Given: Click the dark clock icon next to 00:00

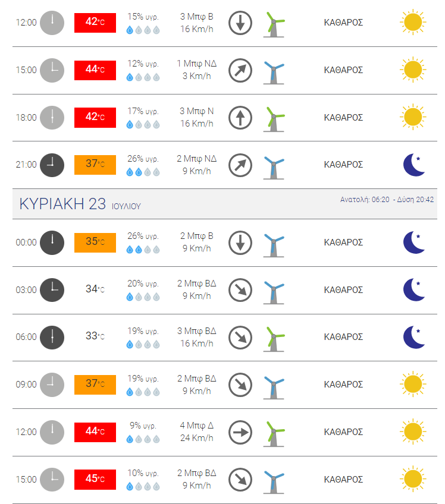Looking at the screenshot, I should (x=52, y=242).
